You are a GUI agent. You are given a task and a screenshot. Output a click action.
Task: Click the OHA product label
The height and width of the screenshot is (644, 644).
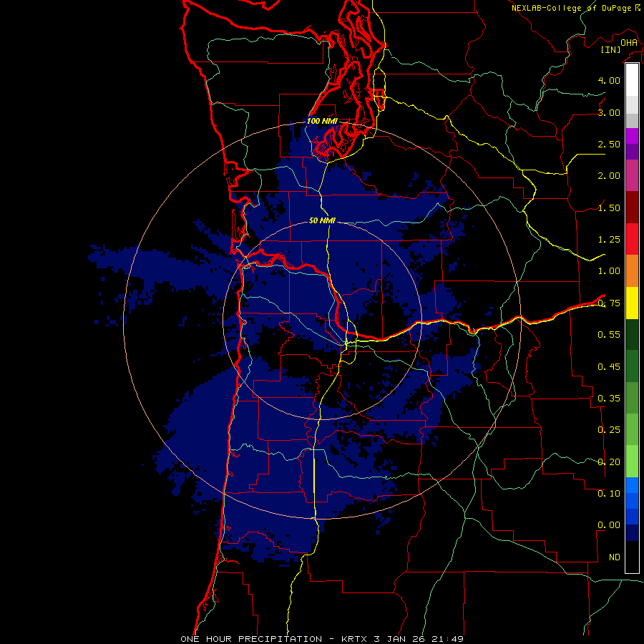629,43
